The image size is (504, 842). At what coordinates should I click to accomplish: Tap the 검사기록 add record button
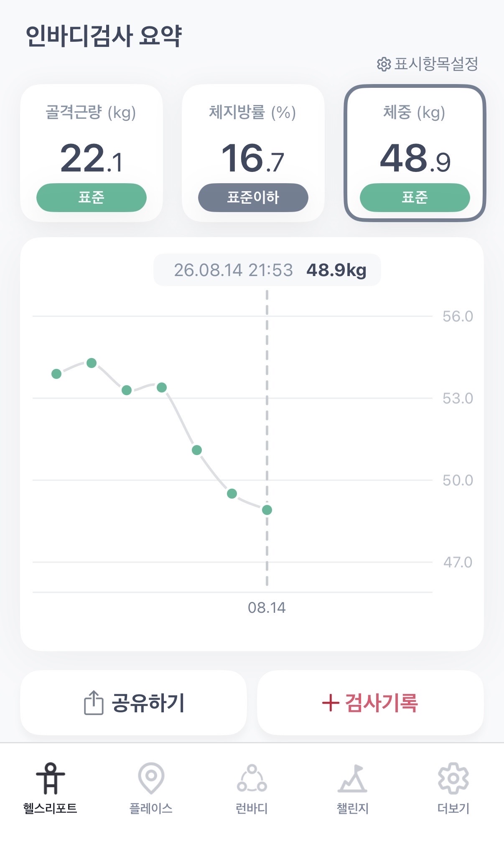click(x=370, y=703)
